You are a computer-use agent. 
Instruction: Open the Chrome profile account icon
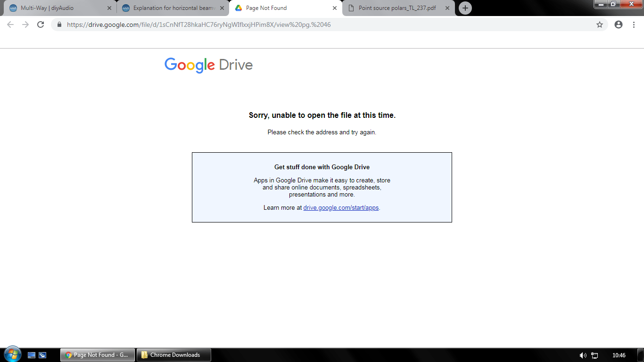coord(619,25)
